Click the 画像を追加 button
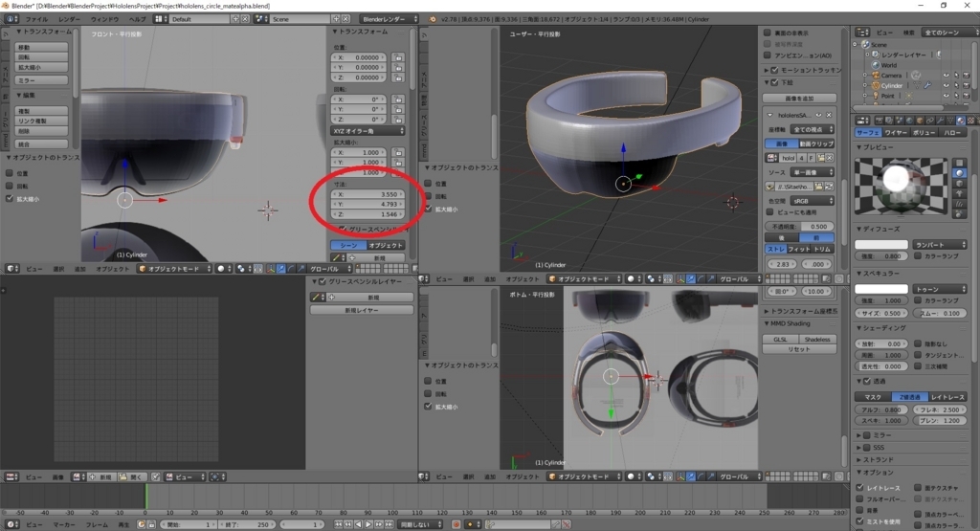The width and height of the screenshot is (980, 531). pyautogui.click(x=799, y=99)
